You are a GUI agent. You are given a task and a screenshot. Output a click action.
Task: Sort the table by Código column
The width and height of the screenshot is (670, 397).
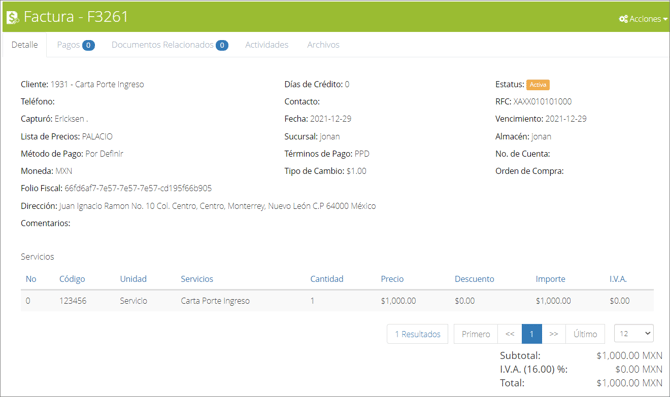[x=72, y=279]
